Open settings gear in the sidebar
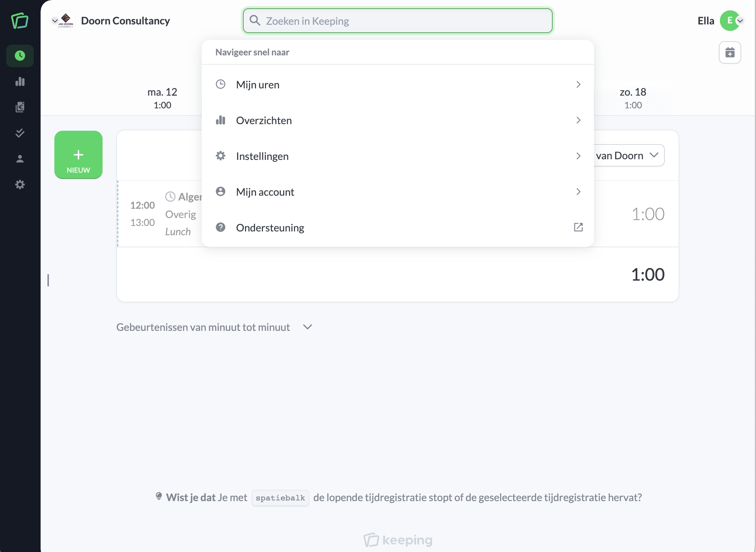Viewport: 756px width, 552px height. [x=20, y=185]
